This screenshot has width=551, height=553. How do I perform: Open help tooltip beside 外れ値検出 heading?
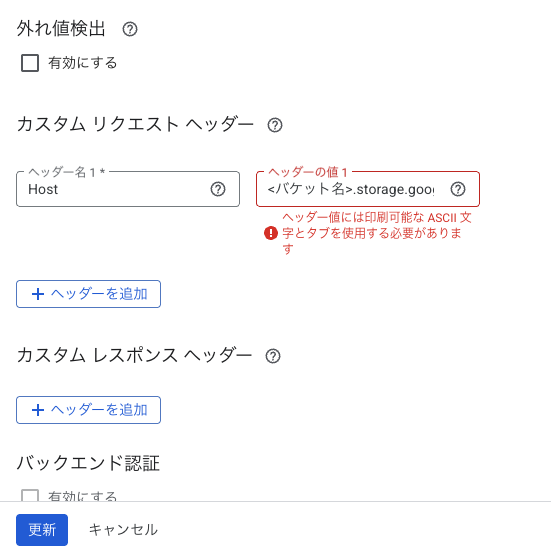pyautogui.click(x=130, y=29)
